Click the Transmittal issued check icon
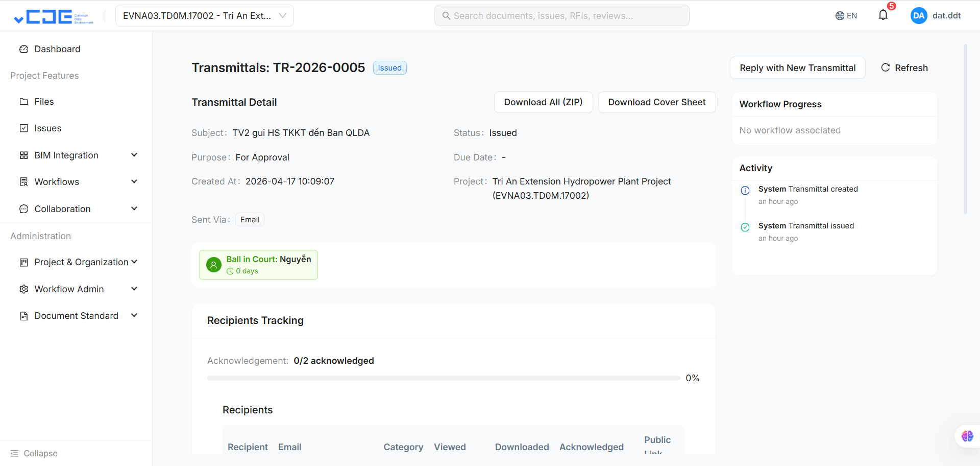 click(x=745, y=227)
